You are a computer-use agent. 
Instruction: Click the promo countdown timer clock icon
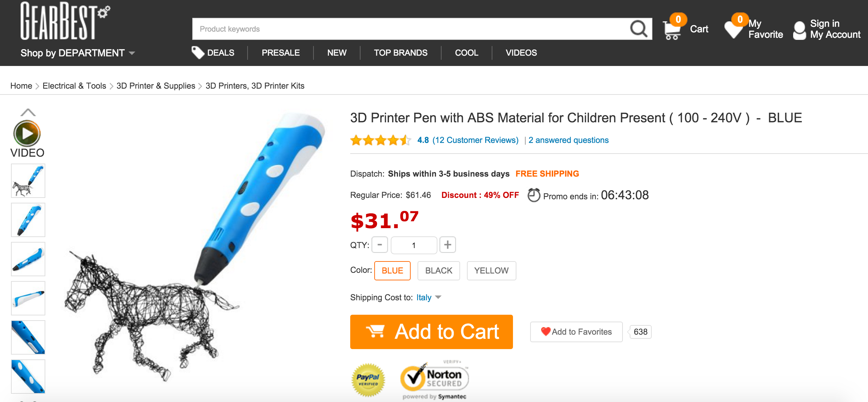(534, 195)
